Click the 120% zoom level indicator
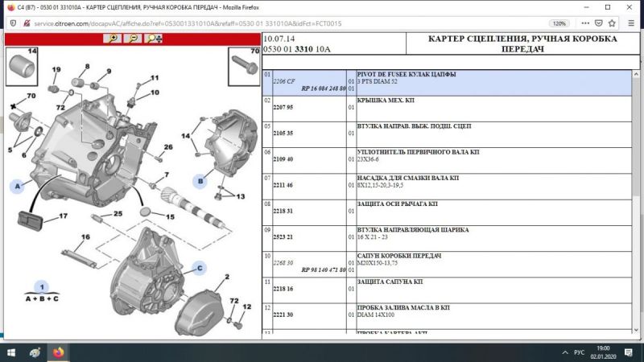This screenshot has height=362, width=644. 559,23
